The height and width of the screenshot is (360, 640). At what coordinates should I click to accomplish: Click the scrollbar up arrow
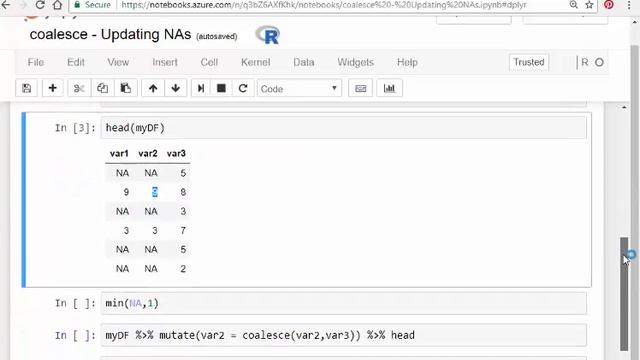tap(624, 107)
